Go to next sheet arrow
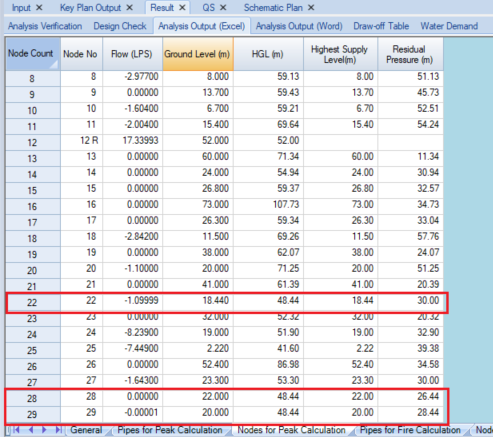The image size is (493, 437). click(x=44, y=430)
